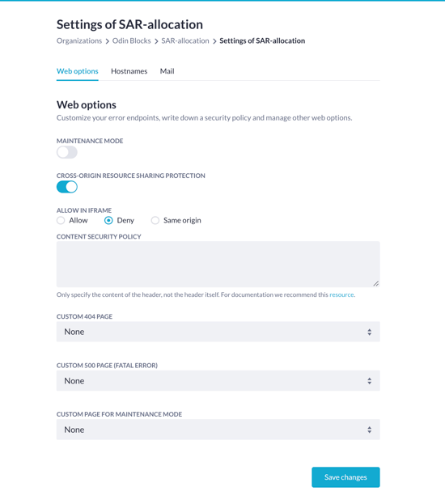This screenshot has width=445, height=504.
Task: Click the Save changes button
Action: point(345,477)
